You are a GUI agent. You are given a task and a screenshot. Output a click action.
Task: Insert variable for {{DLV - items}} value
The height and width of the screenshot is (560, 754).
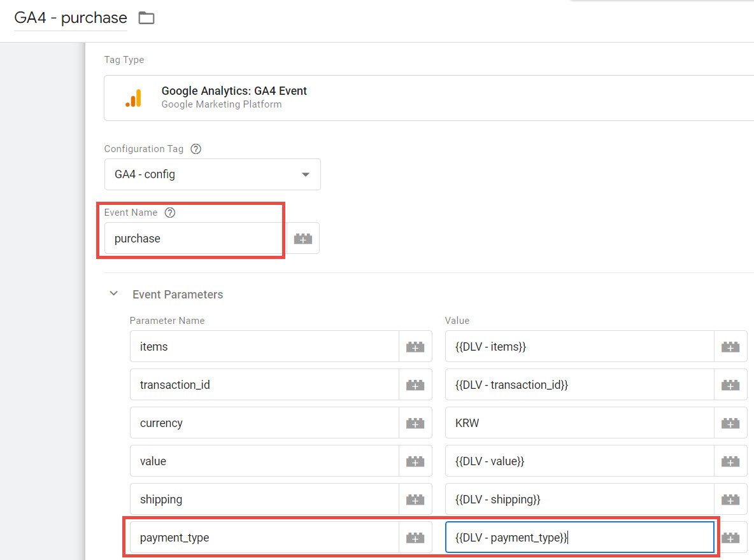pyautogui.click(x=730, y=347)
